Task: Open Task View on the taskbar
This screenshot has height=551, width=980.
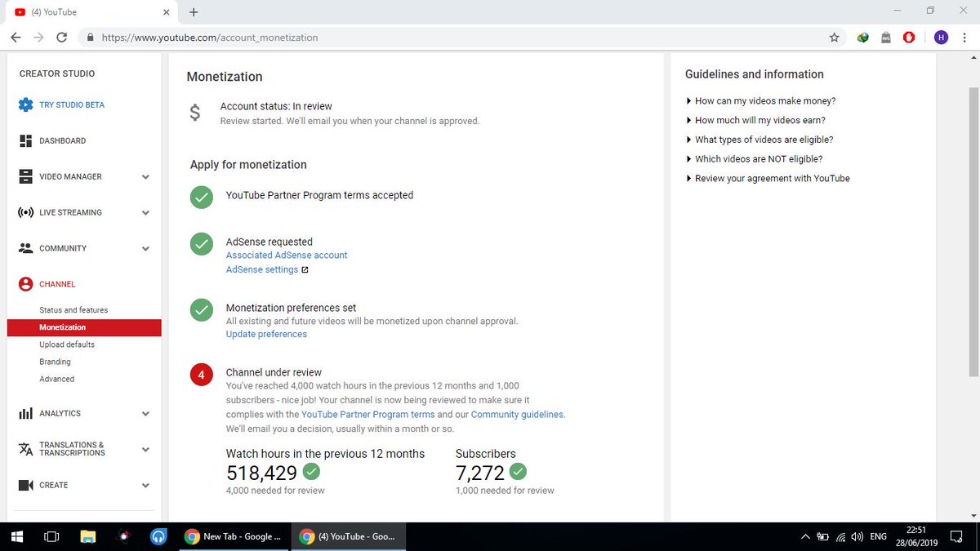Action: (51, 537)
